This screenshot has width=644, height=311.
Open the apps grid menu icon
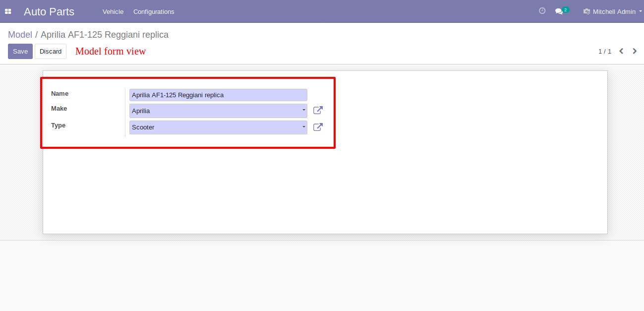click(x=8, y=11)
